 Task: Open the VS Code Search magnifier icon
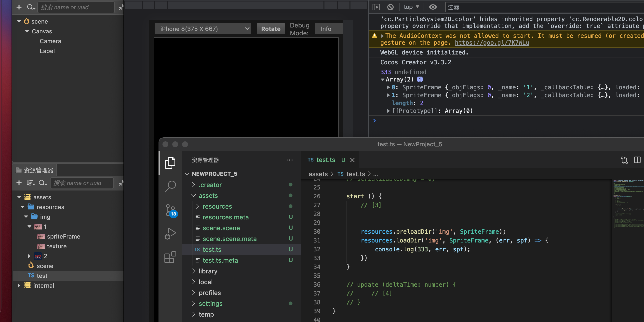pyautogui.click(x=171, y=186)
